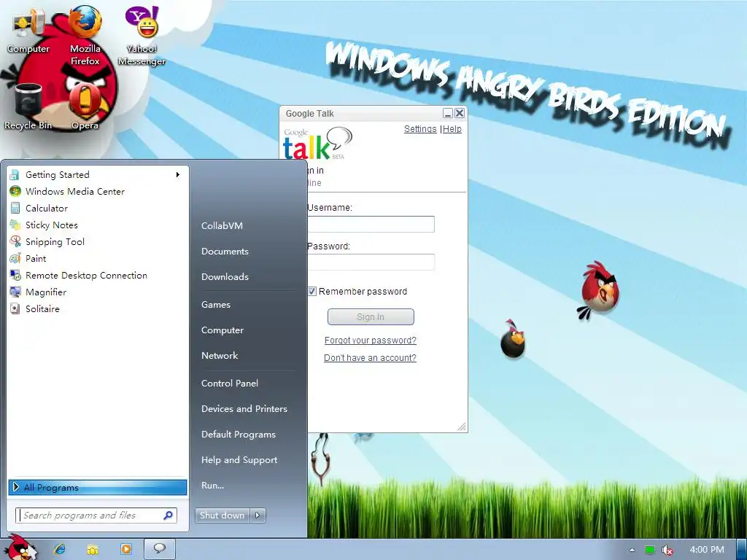This screenshot has width=747, height=560.
Task: Click the green network tray icon
Action: click(x=650, y=550)
